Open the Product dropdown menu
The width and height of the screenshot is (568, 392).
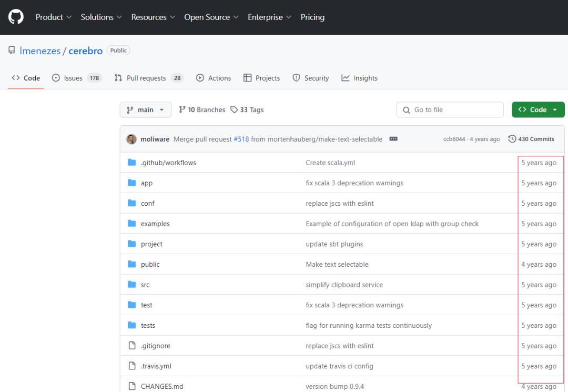(54, 17)
